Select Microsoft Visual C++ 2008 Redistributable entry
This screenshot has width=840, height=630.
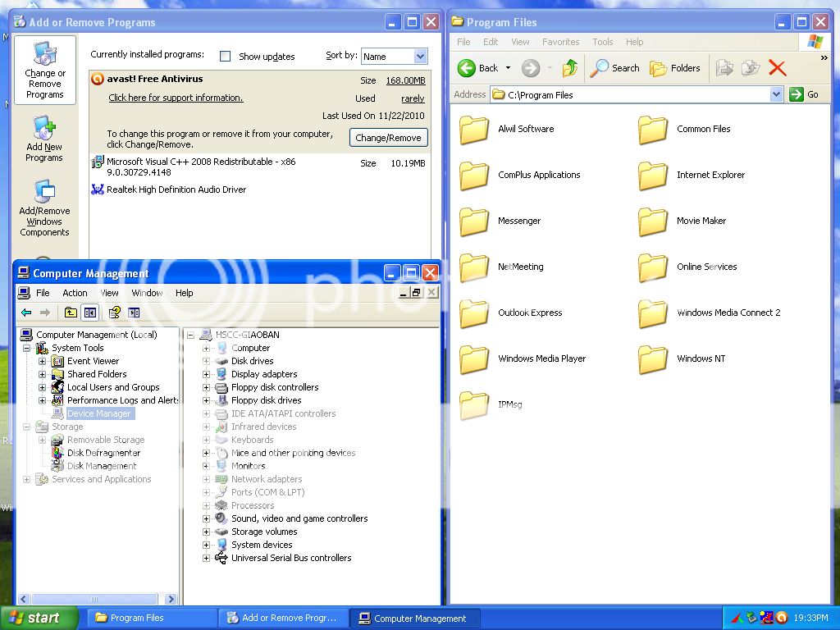coord(260,167)
